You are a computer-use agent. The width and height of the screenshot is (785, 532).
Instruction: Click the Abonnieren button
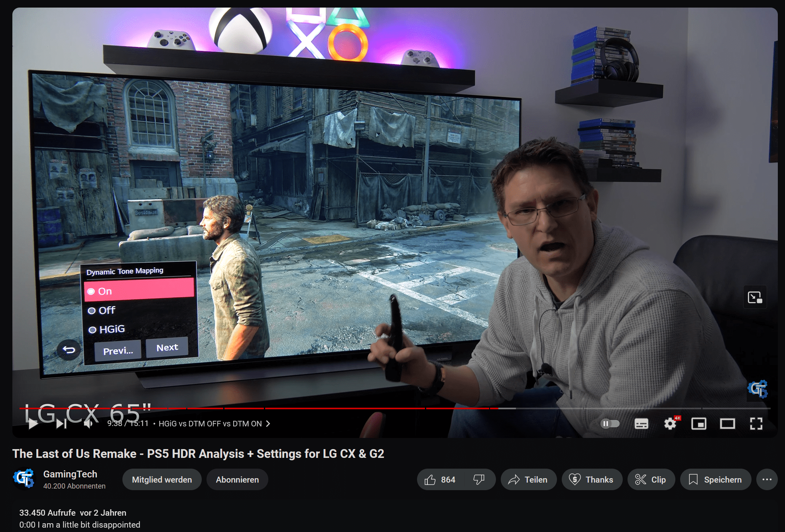pyautogui.click(x=237, y=480)
